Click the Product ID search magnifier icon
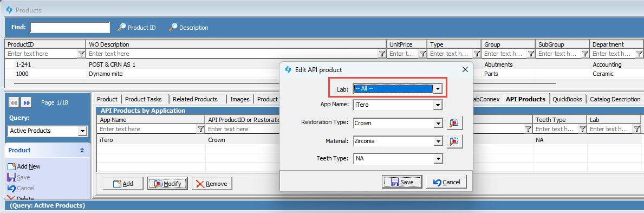 (121, 28)
